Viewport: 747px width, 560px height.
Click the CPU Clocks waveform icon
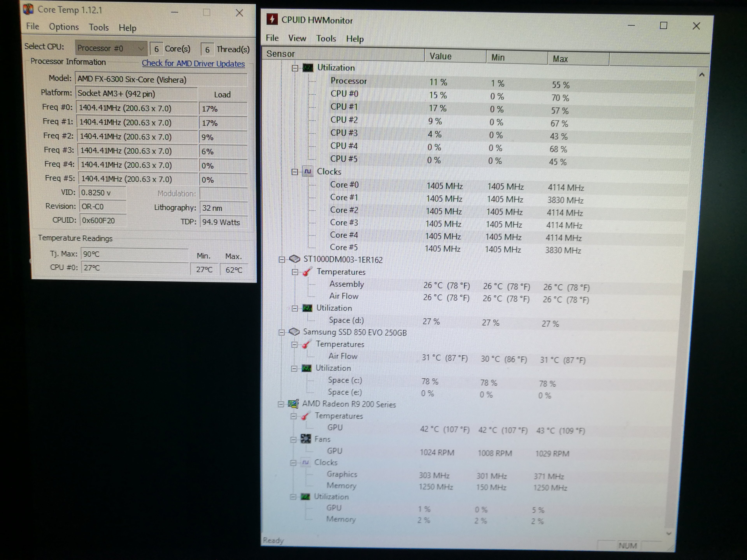coord(307,171)
